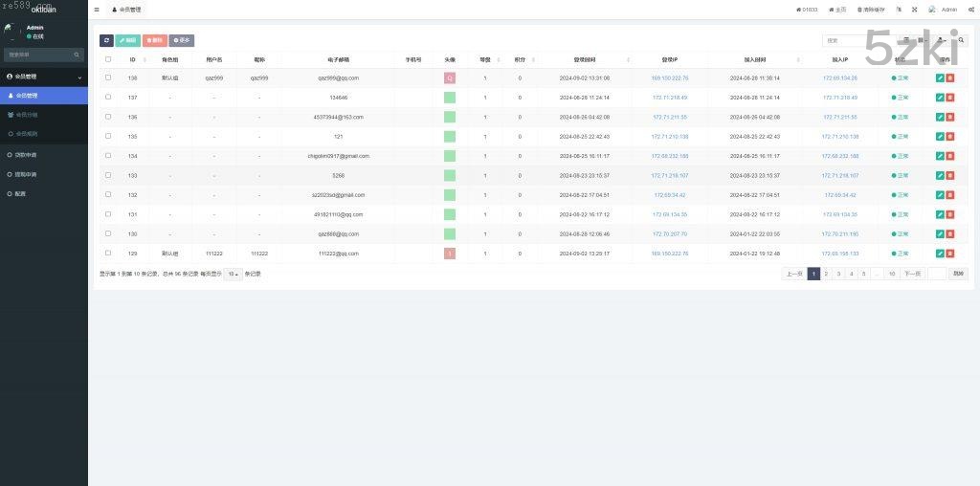Open 贷款申请 in the sidebar menu
Screen dimensions: 980x486
27,154
